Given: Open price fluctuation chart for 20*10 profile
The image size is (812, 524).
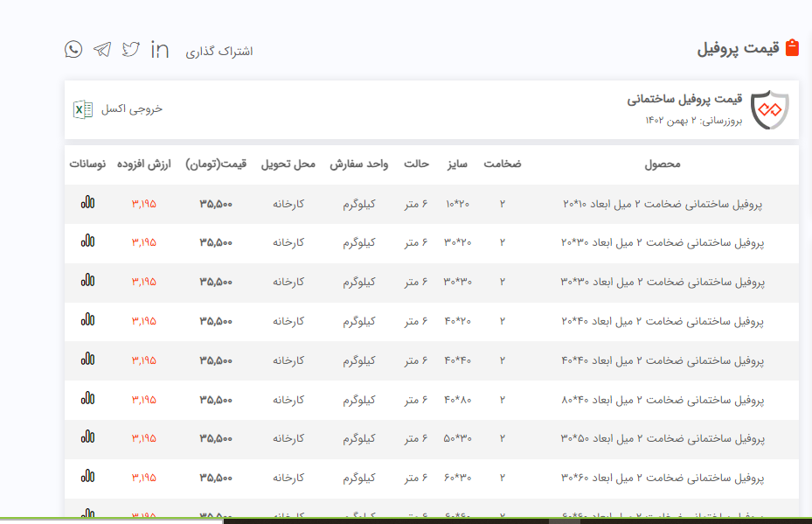Looking at the screenshot, I should pyautogui.click(x=87, y=203).
